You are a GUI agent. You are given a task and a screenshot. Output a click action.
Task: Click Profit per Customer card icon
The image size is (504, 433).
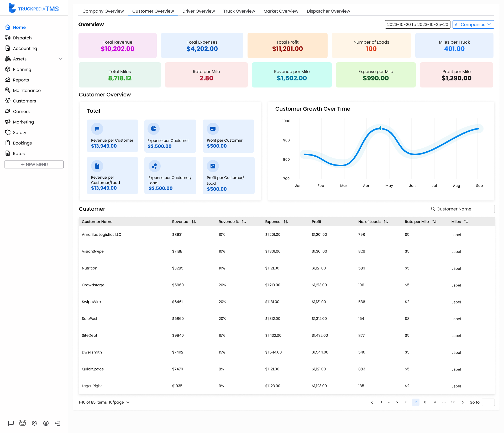[x=213, y=129]
